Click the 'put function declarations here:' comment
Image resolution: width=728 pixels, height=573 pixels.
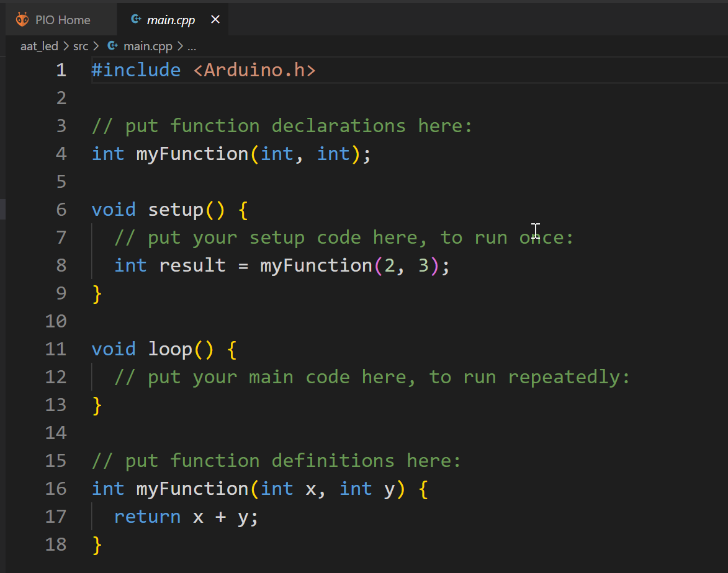coord(282,127)
